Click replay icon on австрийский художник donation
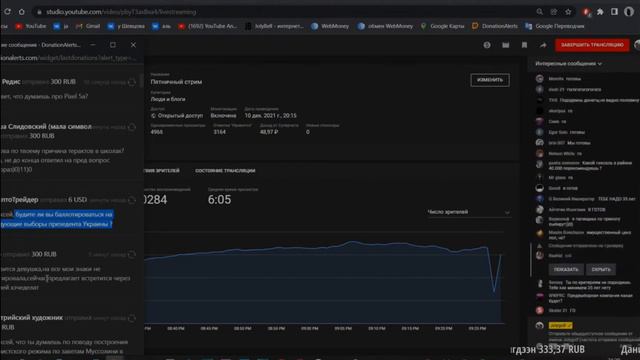This screenshot has width=640, height=360. (x=131, y=318)
